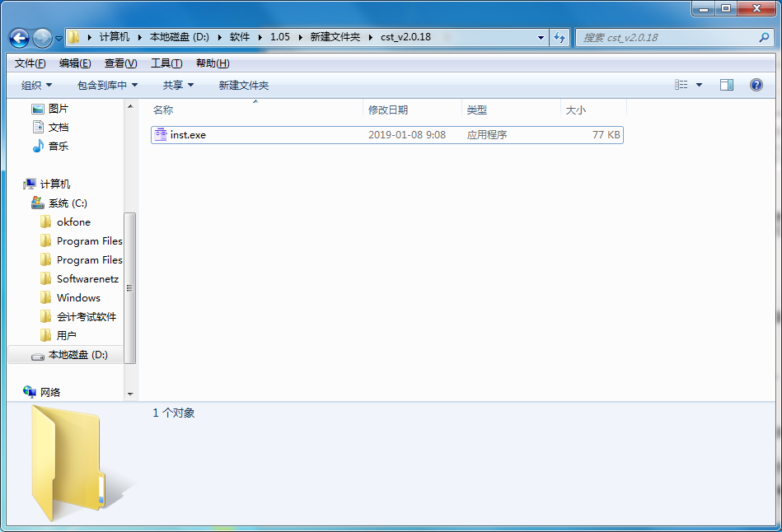This screenshot has height=532, width=782.
Task: Open the 包含到库中 dropdown
Action: coord(107,86)
